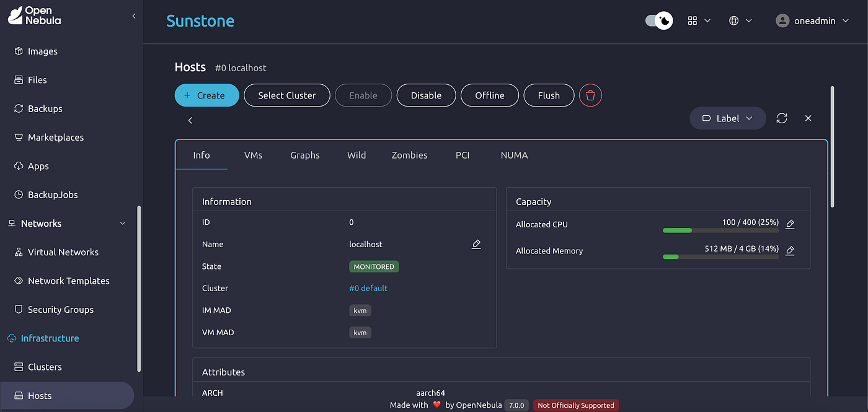Collapse the Networks sidebar group
The width and height of the screenshot is (868, 412).
pos(123,224)
